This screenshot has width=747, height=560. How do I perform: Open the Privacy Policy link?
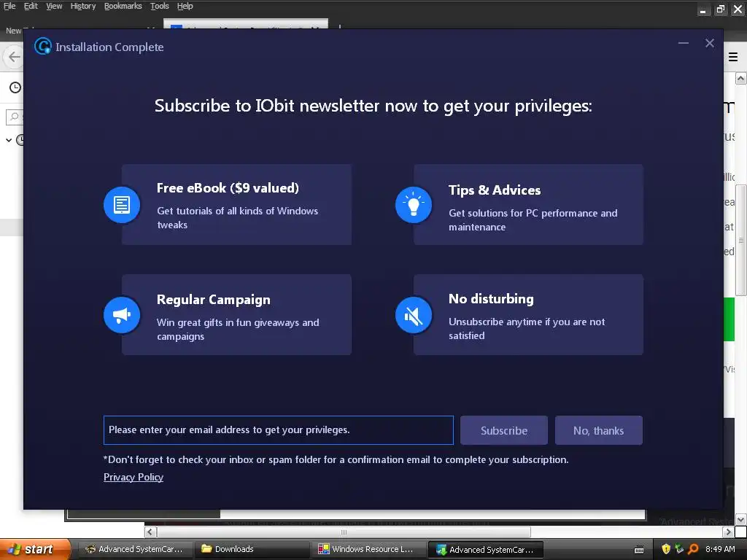point(133,477)
